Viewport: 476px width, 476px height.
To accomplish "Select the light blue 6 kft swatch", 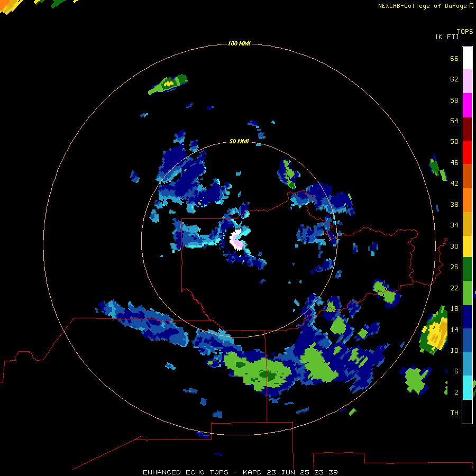I will click(467, 364).
